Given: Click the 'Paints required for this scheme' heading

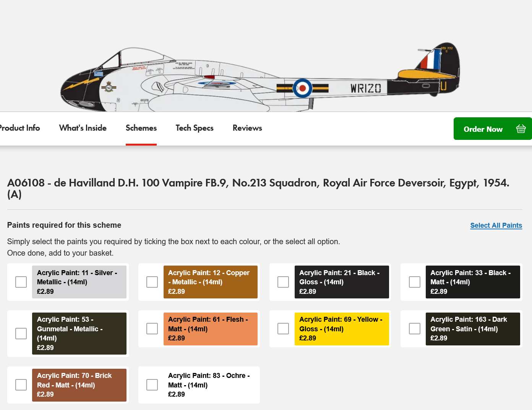Looking at the screenshot, I should pos(64,225).
